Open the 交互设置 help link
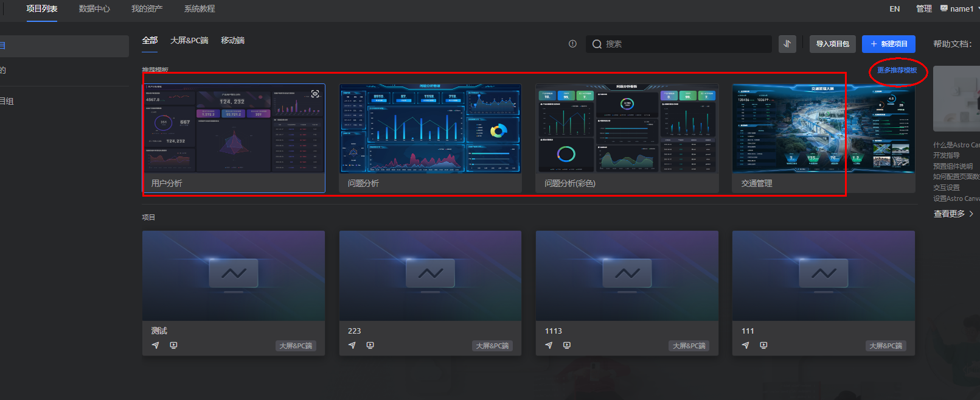Image resolution: width=980 pixels, height=400 pixels. 947,188
